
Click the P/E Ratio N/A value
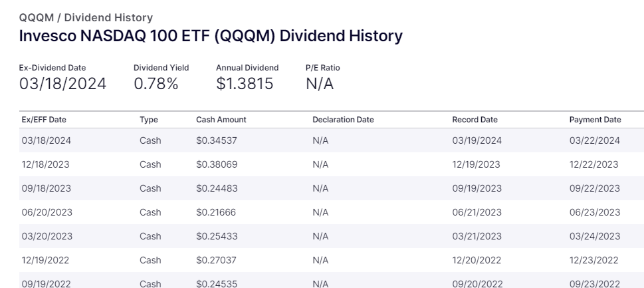(319, 84)
